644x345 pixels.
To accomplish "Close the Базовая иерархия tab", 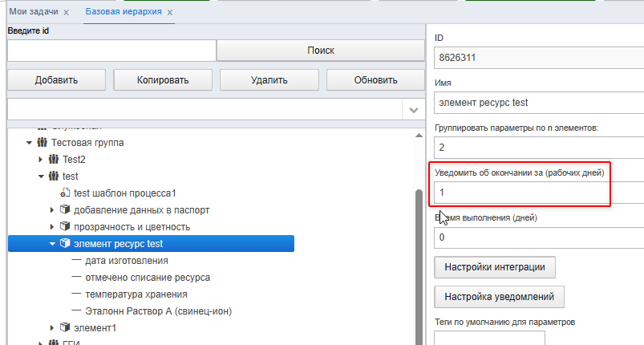I will click(x=170, y=13).
